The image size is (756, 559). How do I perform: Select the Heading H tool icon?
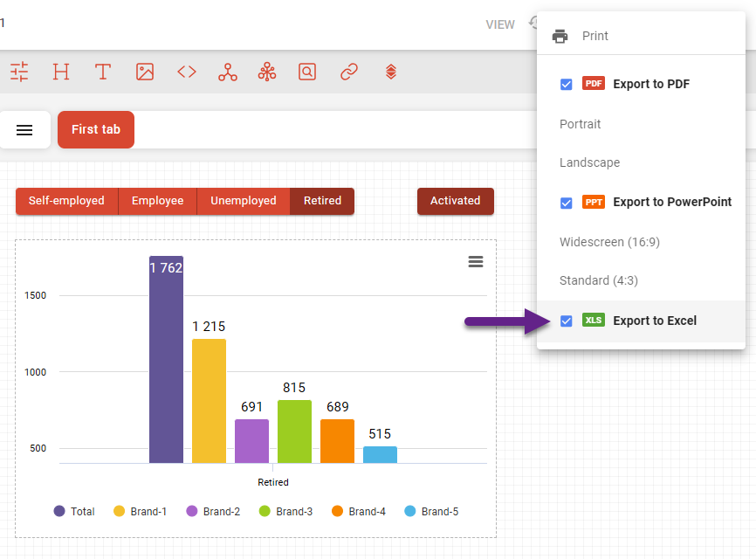coord(61,72)
